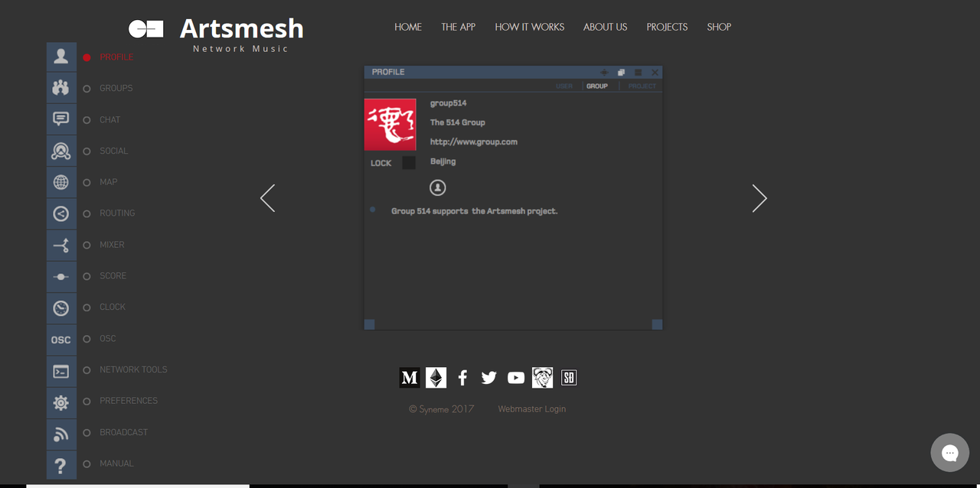This screenshot has width=980, height=488.
Task: Open the Manual question mark icon
Action: click(61, 464)
